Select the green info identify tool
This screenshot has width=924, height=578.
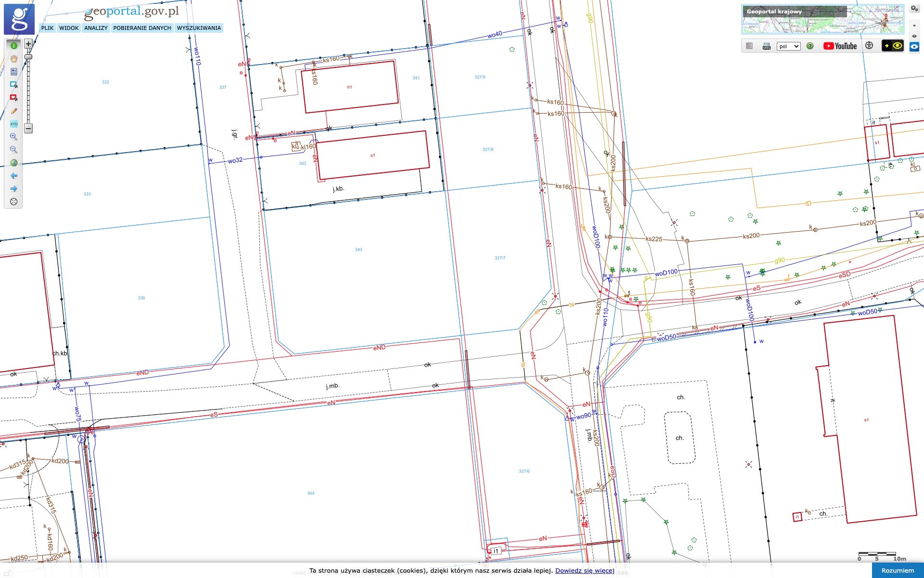13,46
